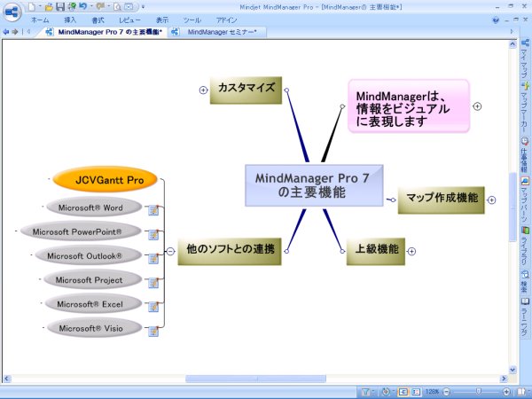This screenshot has width=532, height=399.
Task: Open the quick access toolbar customize dropdown
Action: 143,7
